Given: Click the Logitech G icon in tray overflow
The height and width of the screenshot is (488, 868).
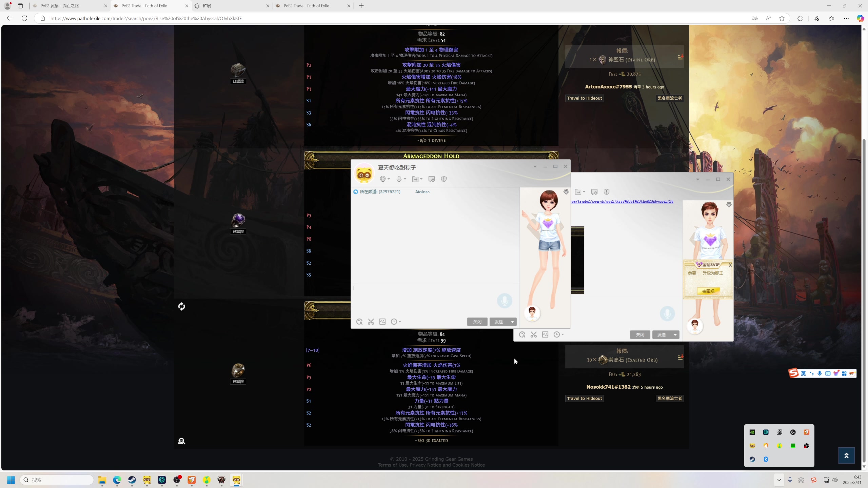Looking at the screenshot, I should click(793, 432).
